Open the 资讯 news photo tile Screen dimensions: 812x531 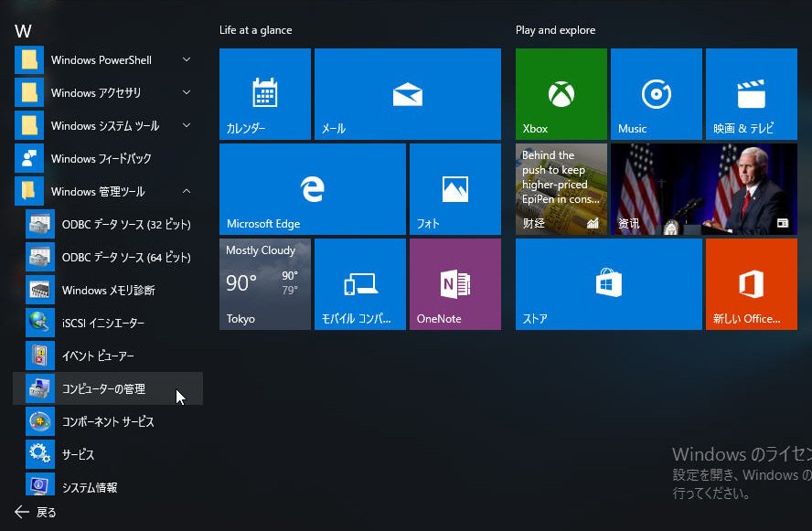704,189
